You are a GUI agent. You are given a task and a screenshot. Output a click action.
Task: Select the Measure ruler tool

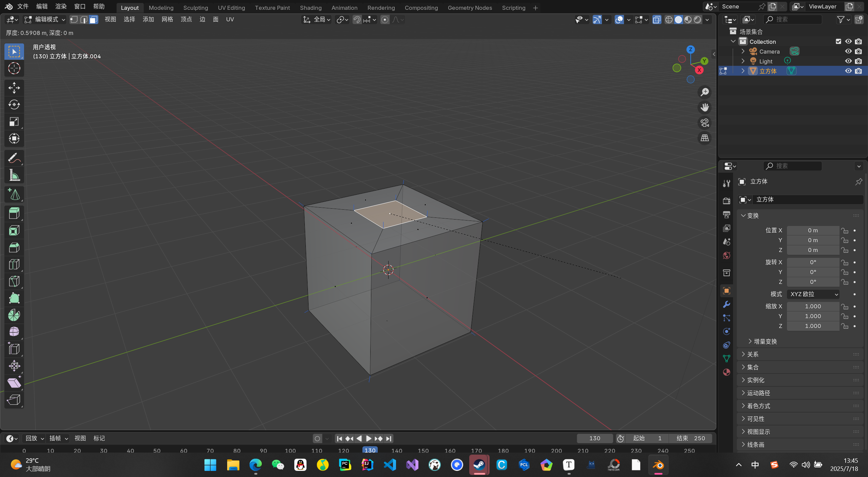14,175
